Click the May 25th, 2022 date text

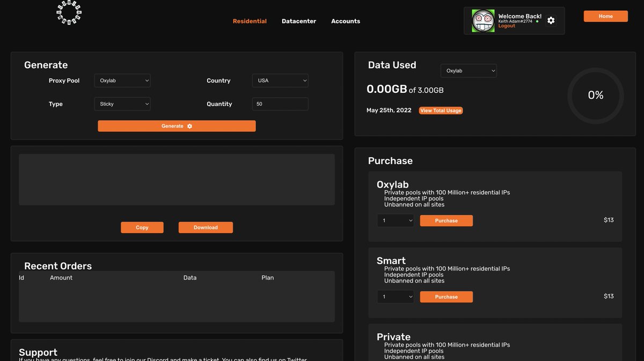tap(389, 110)
